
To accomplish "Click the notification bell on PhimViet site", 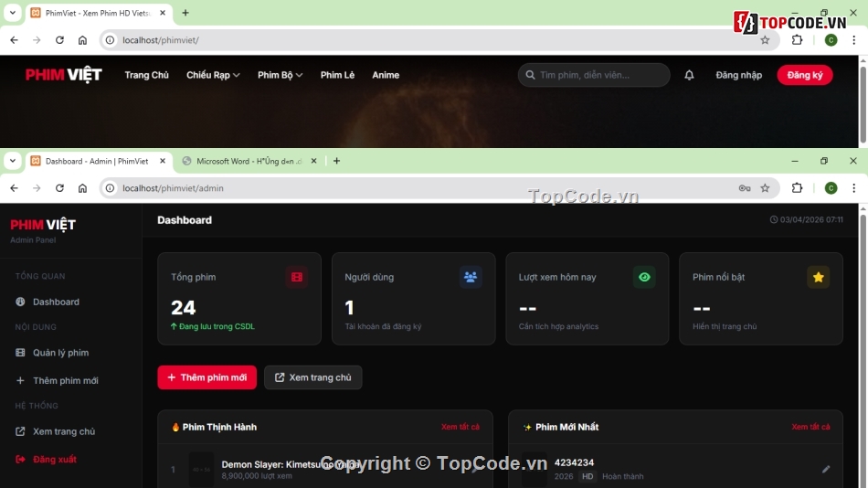I will 689,75.
